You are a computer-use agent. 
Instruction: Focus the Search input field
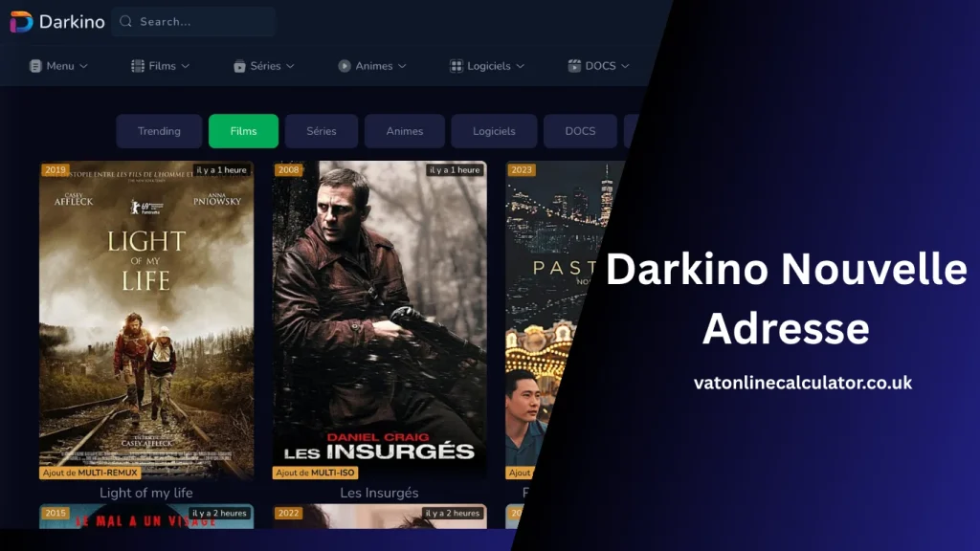click(x=193, y=21)
